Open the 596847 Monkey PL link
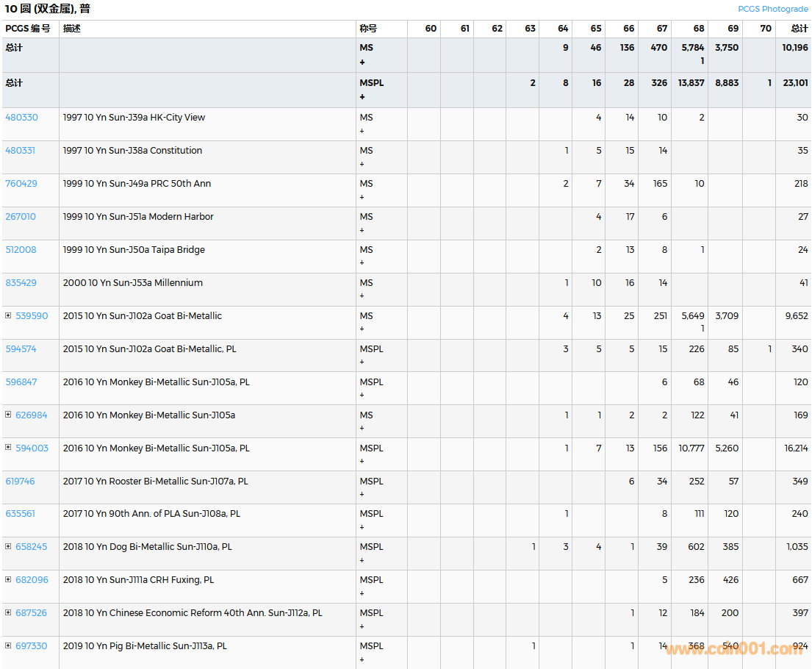This screenshot has height=669, width=812. point(21,382)
